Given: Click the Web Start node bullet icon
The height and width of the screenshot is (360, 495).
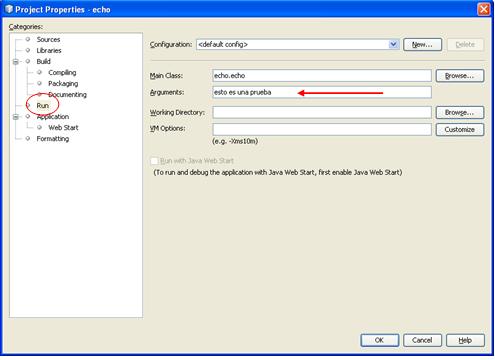Looking at the screenshot, I should click(40, 127).
